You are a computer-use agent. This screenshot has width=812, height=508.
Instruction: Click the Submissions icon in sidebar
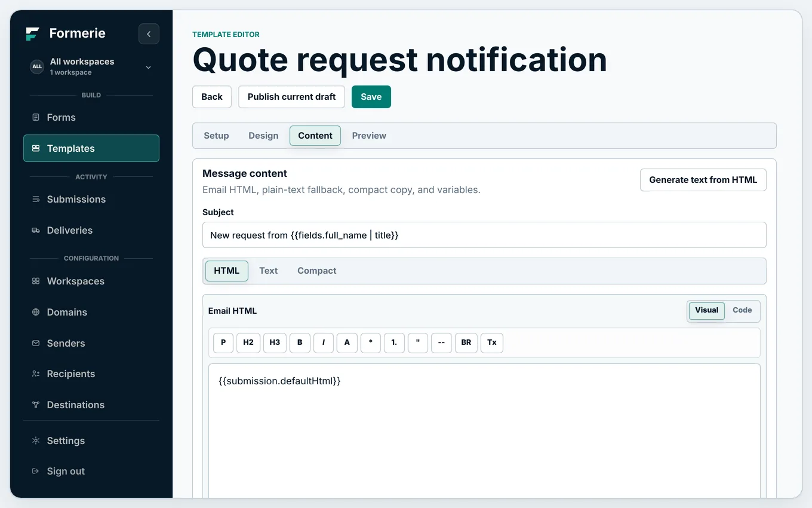[x=36, y=199]
